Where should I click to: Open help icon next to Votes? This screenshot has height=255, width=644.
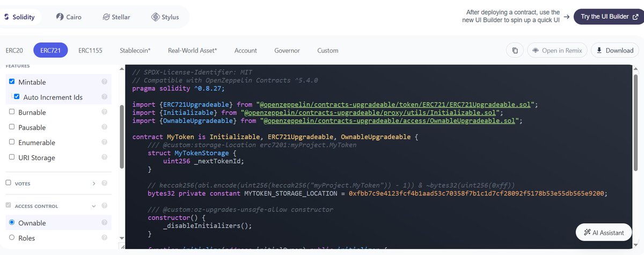105,183
